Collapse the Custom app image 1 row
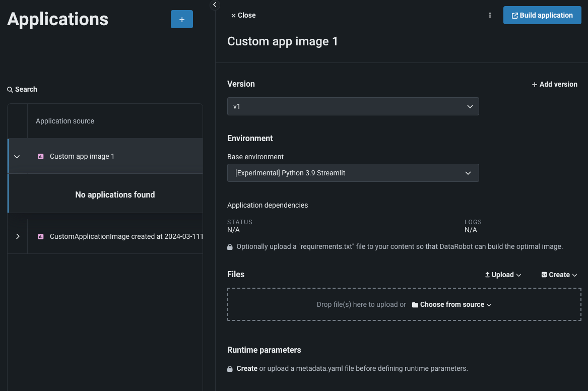This screenshot has width=588, height=391. (17, 157)
